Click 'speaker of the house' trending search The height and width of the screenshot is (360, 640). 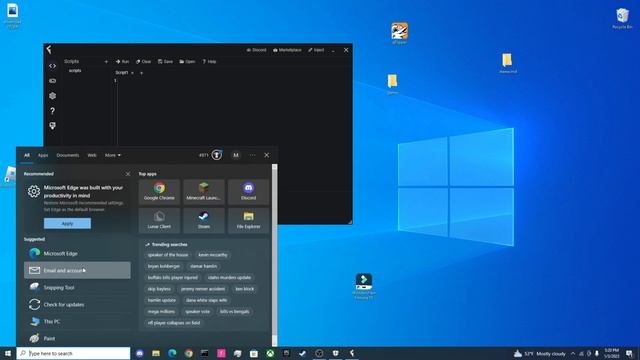[168, 255]
